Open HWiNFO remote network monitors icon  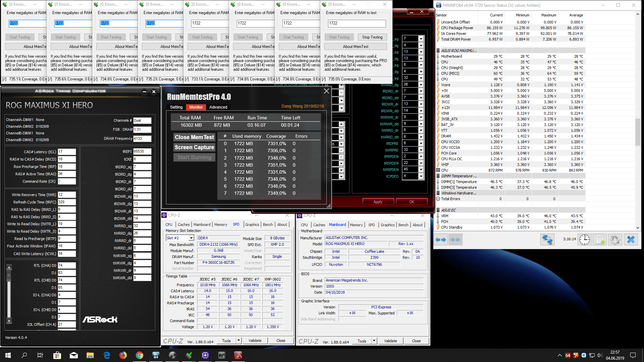[x=547, y=240]
